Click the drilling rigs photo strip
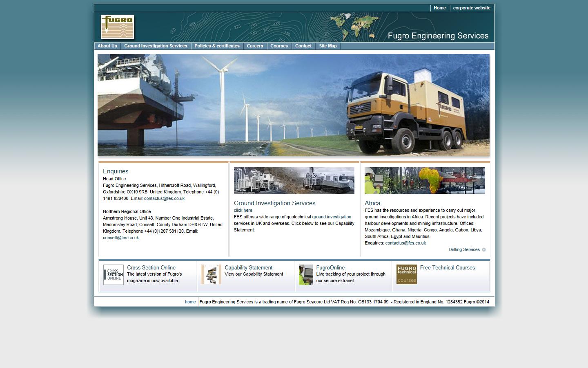The image size is (588, 368). [294, 180]
